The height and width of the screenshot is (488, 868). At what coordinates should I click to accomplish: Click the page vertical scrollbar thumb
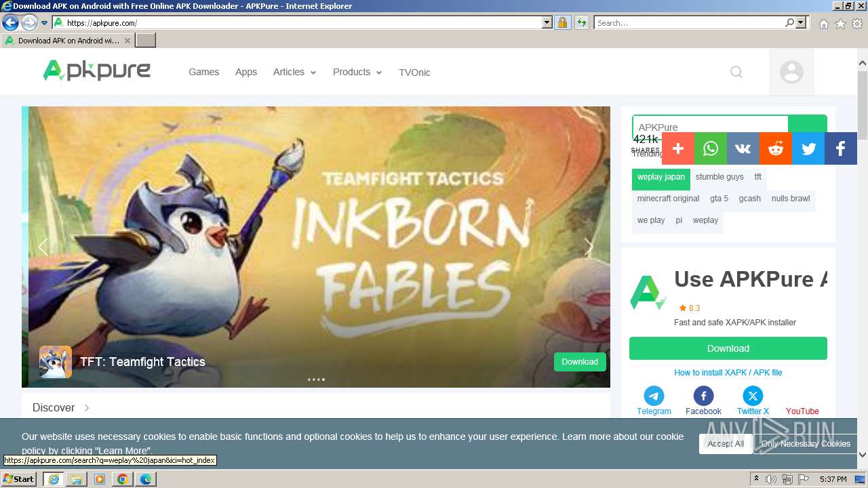(x=862, y=105)
